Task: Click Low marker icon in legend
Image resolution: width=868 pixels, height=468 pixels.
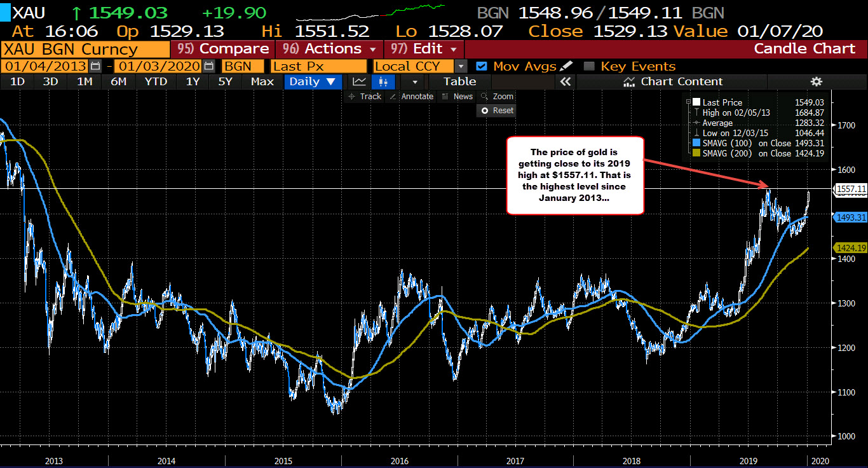Action: (697, 133)
